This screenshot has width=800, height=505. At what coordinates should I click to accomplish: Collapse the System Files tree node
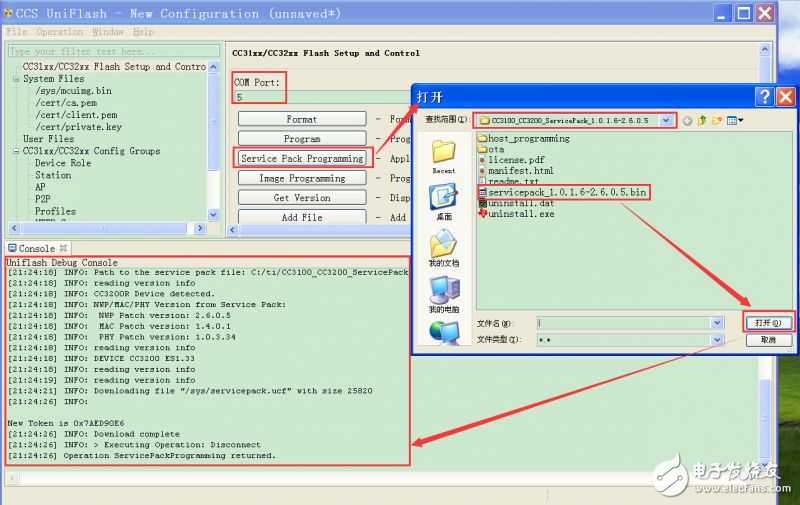pyautogui.click(x=16, y=79)
